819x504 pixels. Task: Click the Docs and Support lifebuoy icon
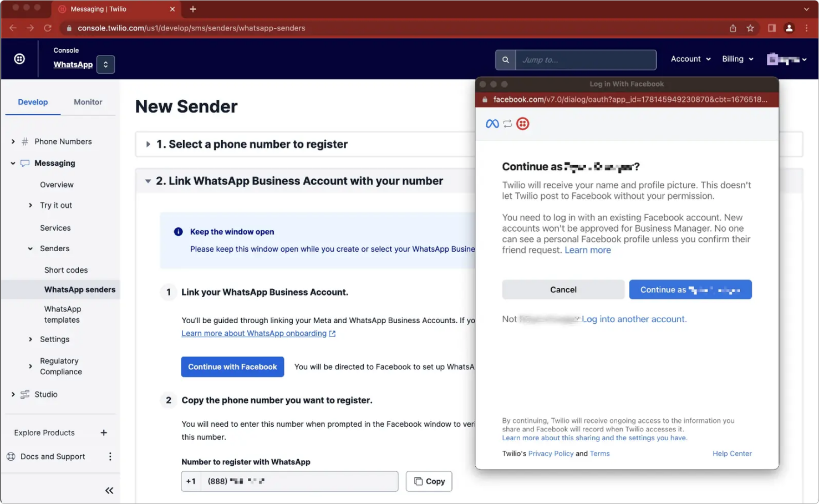(11, 456)
